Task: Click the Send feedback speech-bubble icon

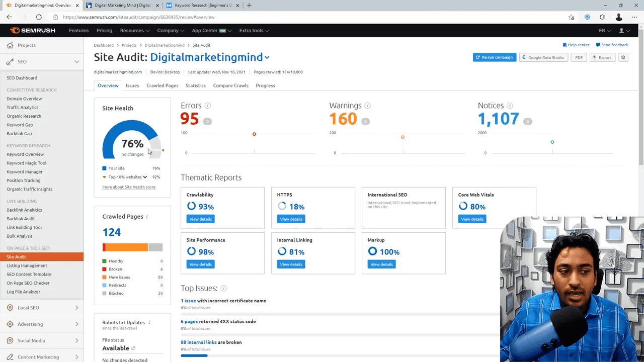Action: tap(598, 45)
